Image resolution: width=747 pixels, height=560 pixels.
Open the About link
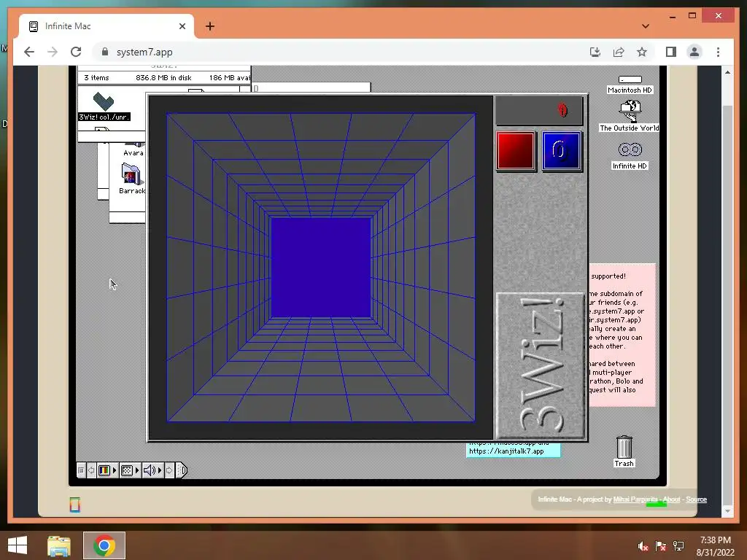click(671, 499)
